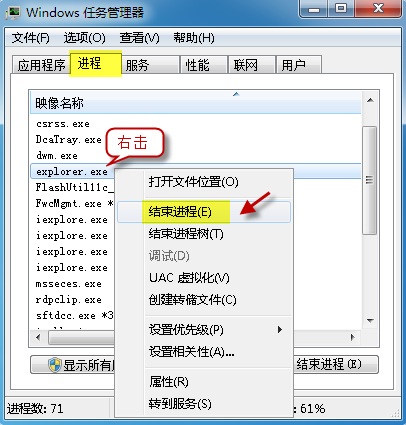Image resolution: width=406 pixels, height=425 pixels.
Task: Expand the 设置优先级(P) submenu arrow
Action: coord(280,330)
